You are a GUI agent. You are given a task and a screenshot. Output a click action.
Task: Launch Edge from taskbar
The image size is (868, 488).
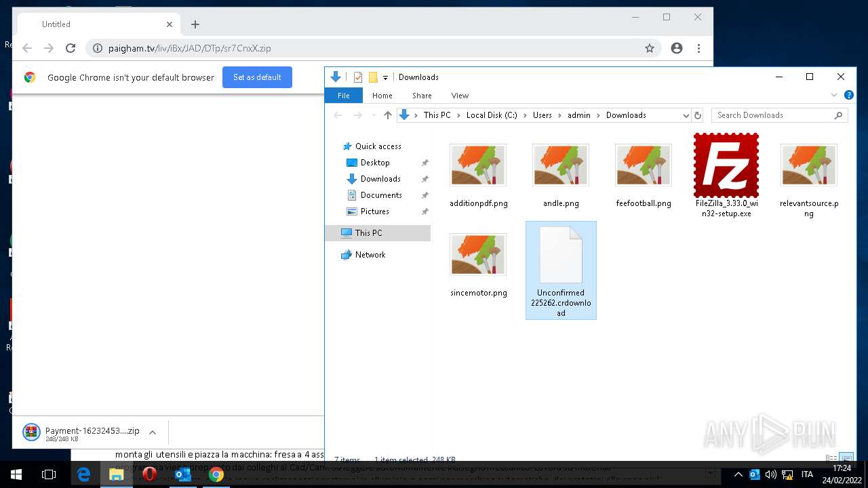tap(83, 474)
